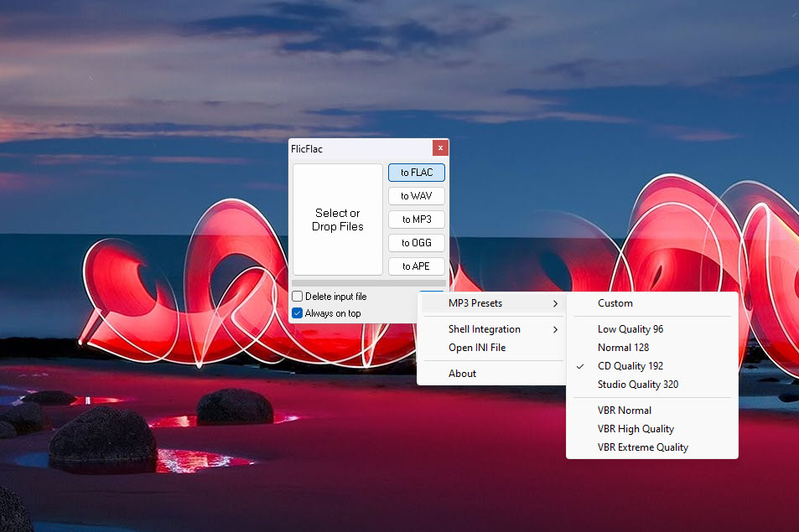Click the checkmark beside CD Quality 192
The image size is (799, 532).
click(580, 366)
